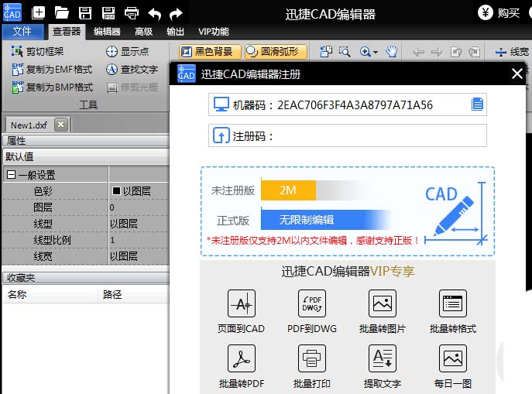Viewport: 532px width, 394px height.
Task: Save the file with the floppy icon
Action: click(x=85, y=13)
